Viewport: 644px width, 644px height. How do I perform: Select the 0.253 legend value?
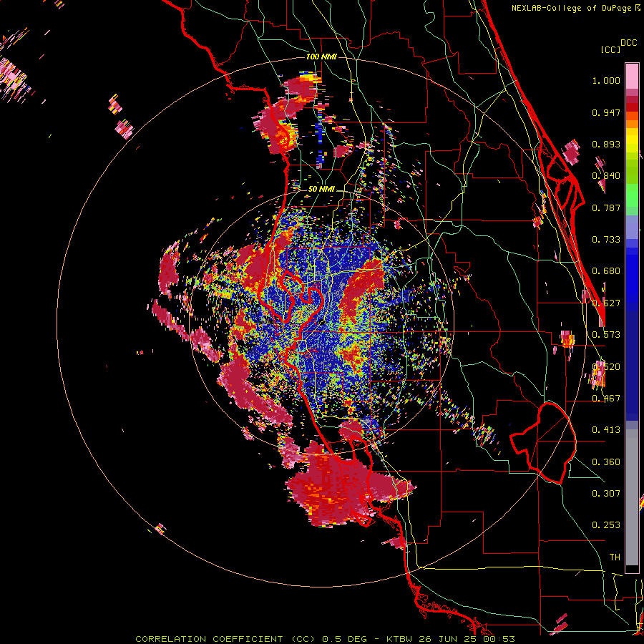(x=606, y=525)
